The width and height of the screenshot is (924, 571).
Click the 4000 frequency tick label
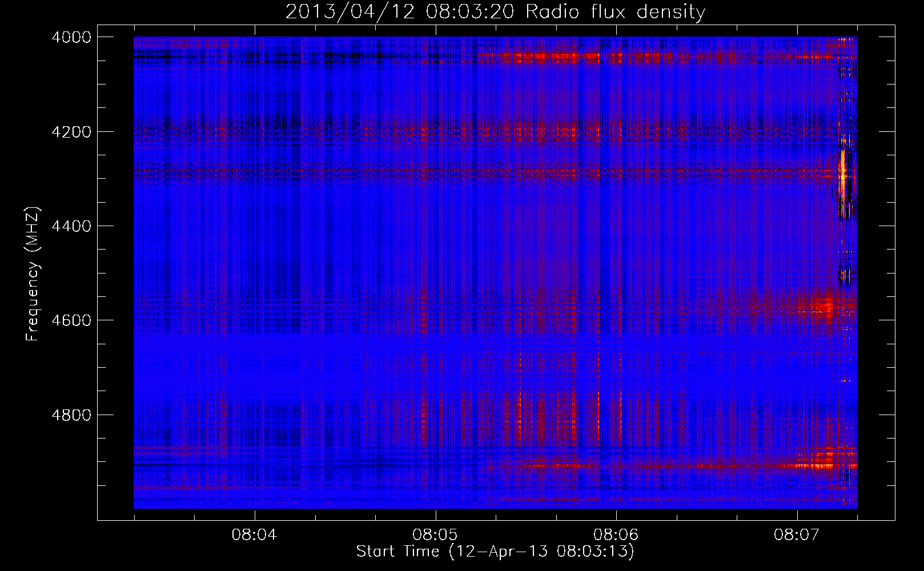(71, 37)
